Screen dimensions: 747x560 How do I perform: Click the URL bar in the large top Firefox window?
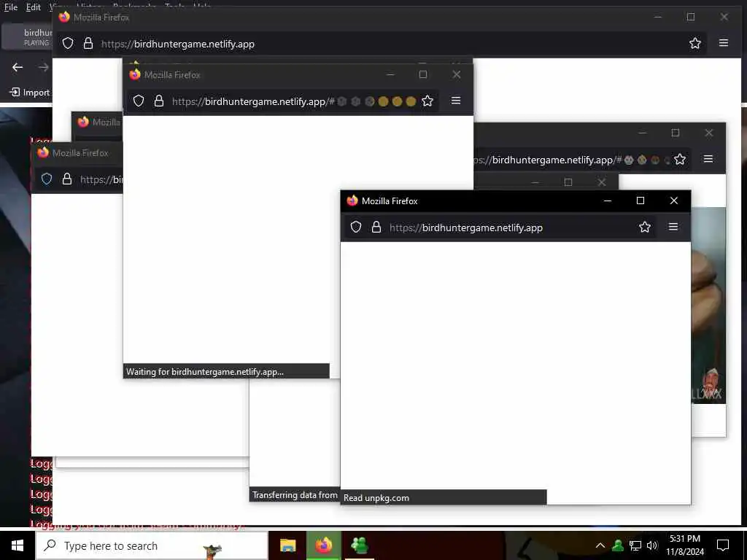(x=381, y=44)
